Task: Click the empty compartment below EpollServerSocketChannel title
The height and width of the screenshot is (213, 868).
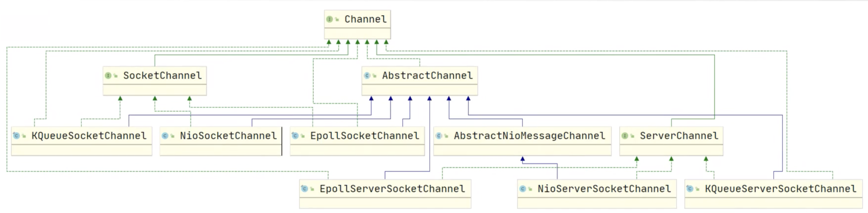Action: pos(385,203)
